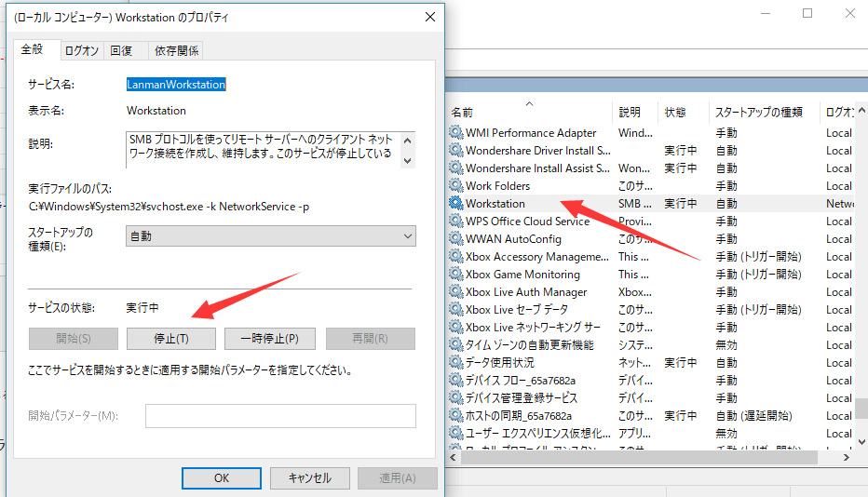This screenshot has height=497, width=868.
Task: Maximize the Services window
Action: pyautogui.click(x=807, y=13)
